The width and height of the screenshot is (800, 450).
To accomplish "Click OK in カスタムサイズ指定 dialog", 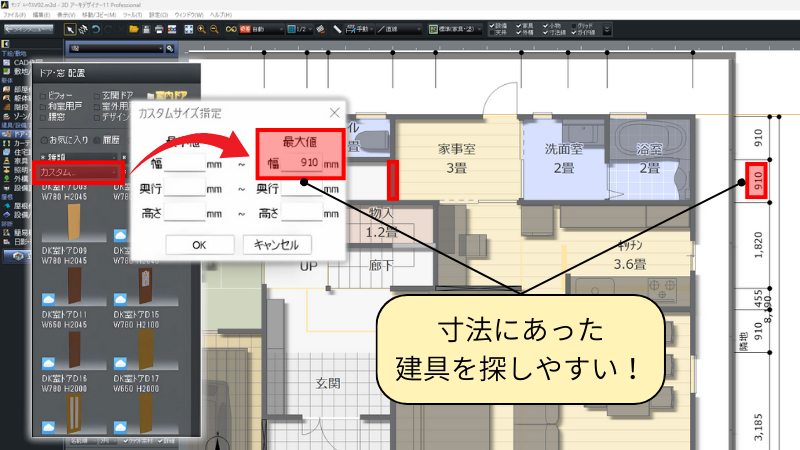I will (x=199, y=245).
